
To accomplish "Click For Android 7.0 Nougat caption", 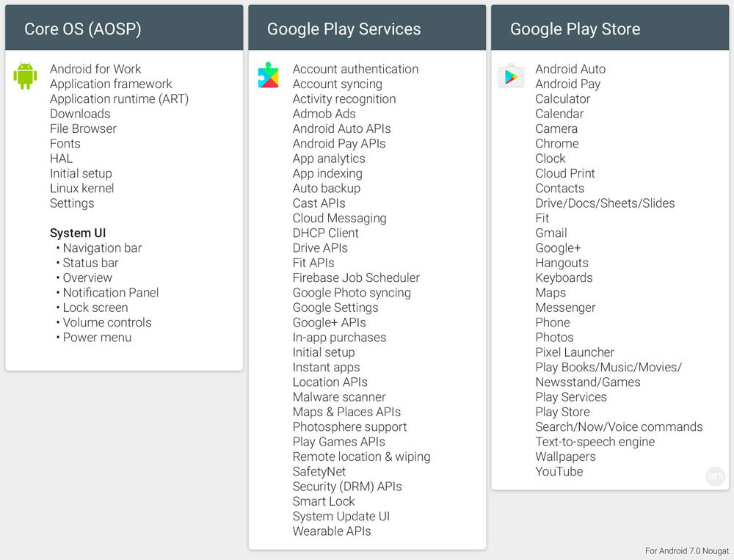I will coord(687,551).
